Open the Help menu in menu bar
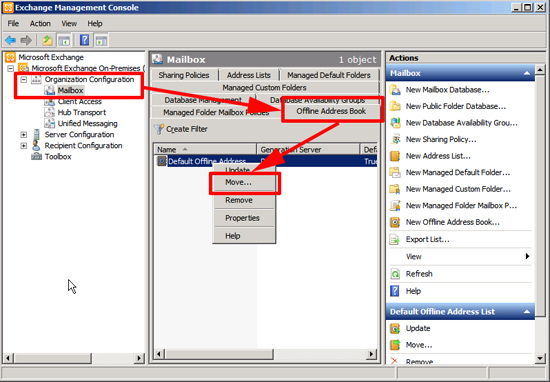 point(95,24)
